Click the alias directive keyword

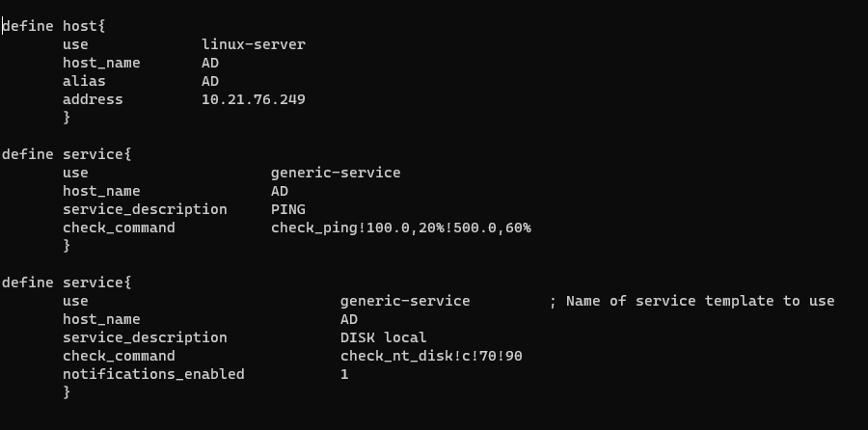pyautogui.click(x=84, y=81)
